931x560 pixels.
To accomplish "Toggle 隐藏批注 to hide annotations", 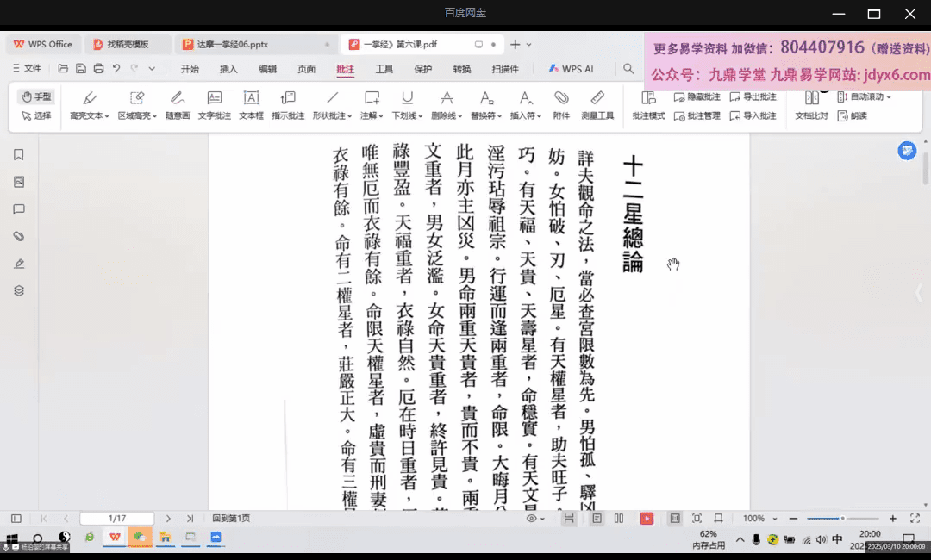I will coord(697,96).
